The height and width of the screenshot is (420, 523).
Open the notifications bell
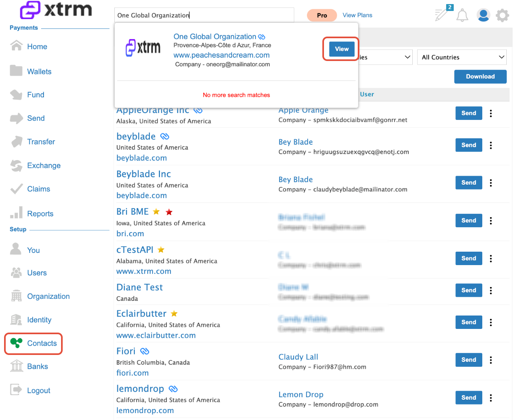point(462,15)
